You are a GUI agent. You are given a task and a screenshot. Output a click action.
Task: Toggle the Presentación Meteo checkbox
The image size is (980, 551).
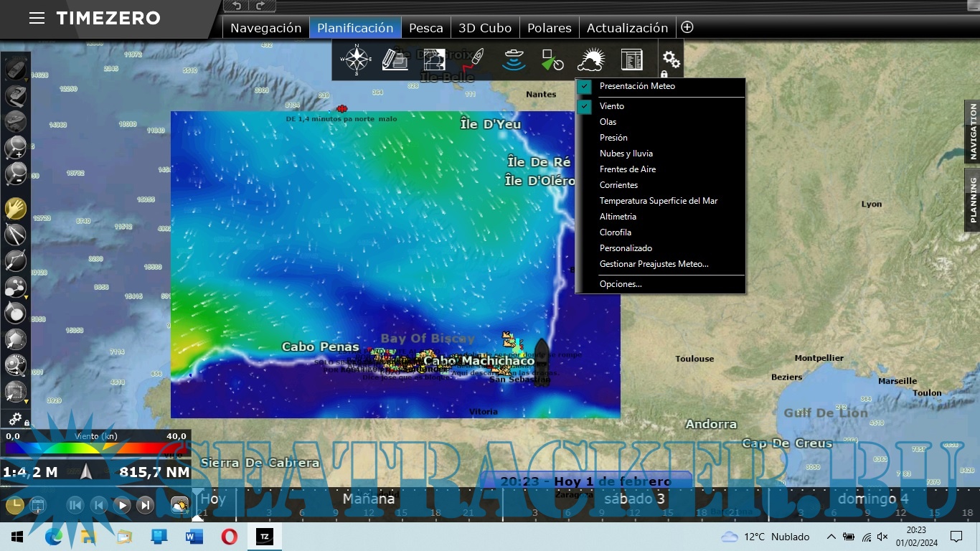[x=584, y=86]
